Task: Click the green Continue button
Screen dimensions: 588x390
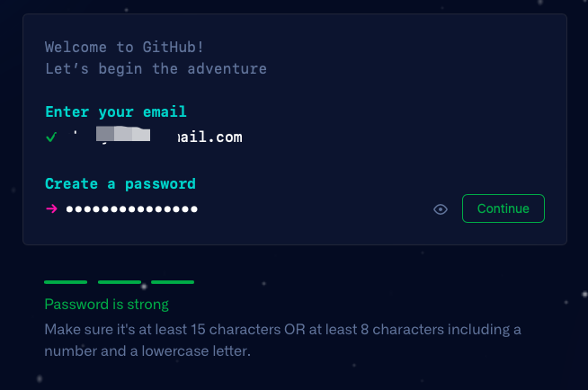Action: 503,208
